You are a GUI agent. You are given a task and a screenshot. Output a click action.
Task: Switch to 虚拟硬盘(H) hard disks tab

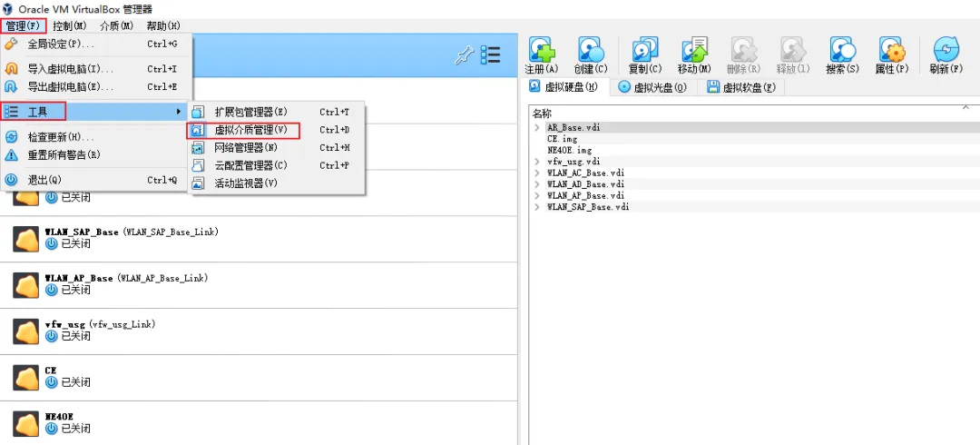(x=565, y=87)
